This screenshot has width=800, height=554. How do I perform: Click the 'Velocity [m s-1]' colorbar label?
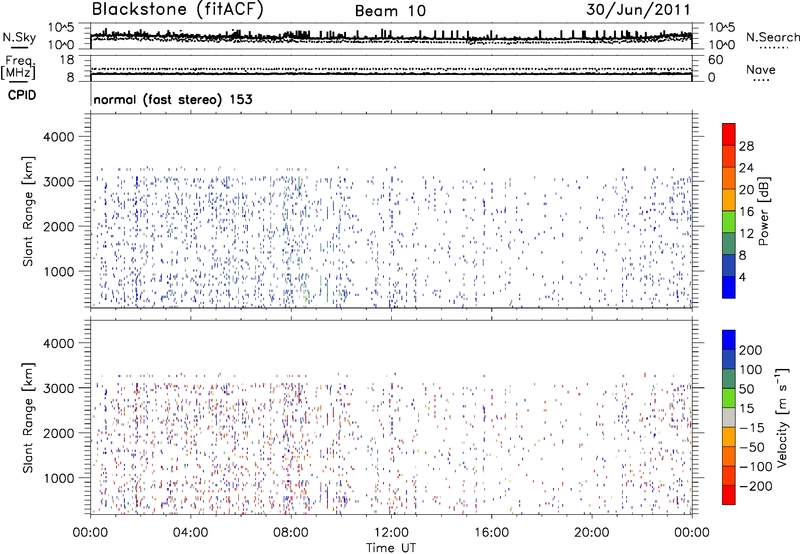point(782,417)
